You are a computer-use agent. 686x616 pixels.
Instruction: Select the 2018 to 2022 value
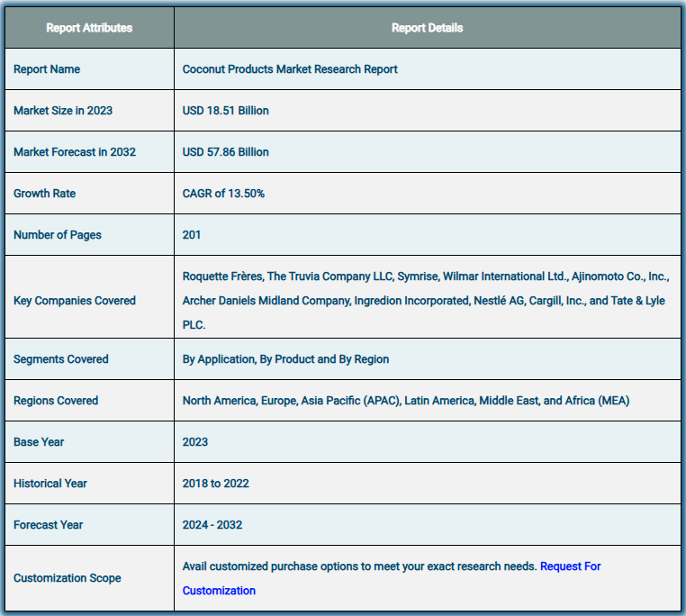(x=215, y=484)
